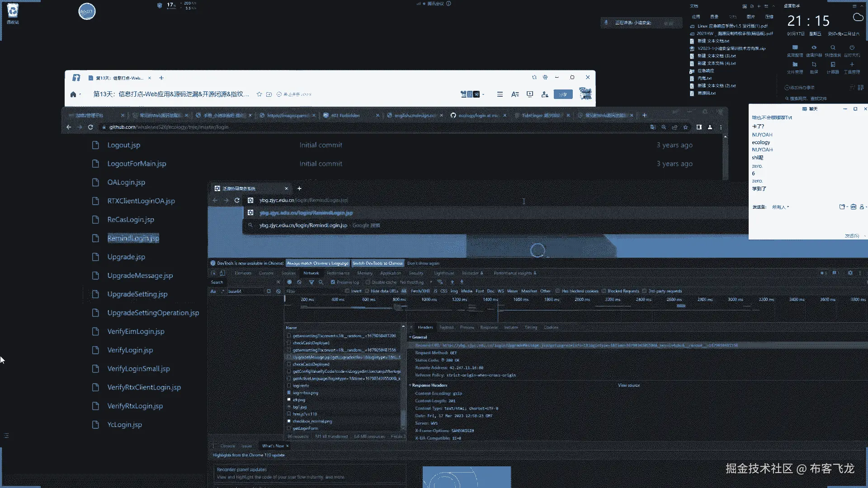Viewport: 868px width, 488px height.
Task: Toggle the Preserve log checkbox
Action: coord(333,282)
